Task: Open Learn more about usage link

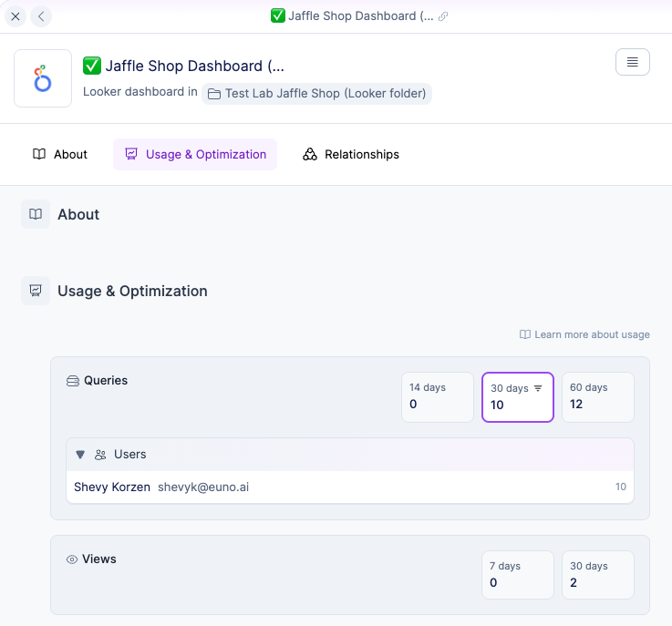Action: (x=584, y=334)
